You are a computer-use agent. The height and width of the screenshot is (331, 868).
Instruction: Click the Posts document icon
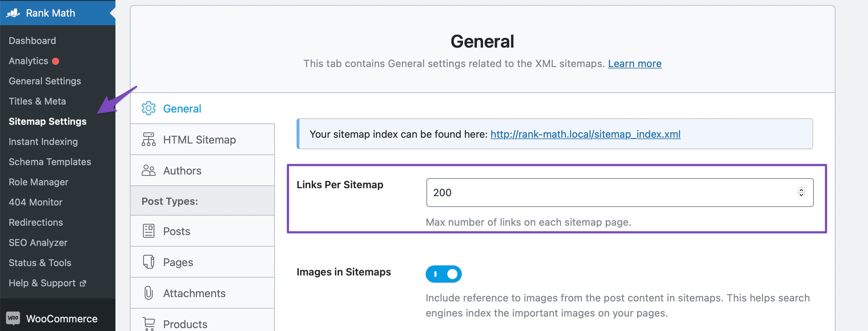tap(149, 231)
